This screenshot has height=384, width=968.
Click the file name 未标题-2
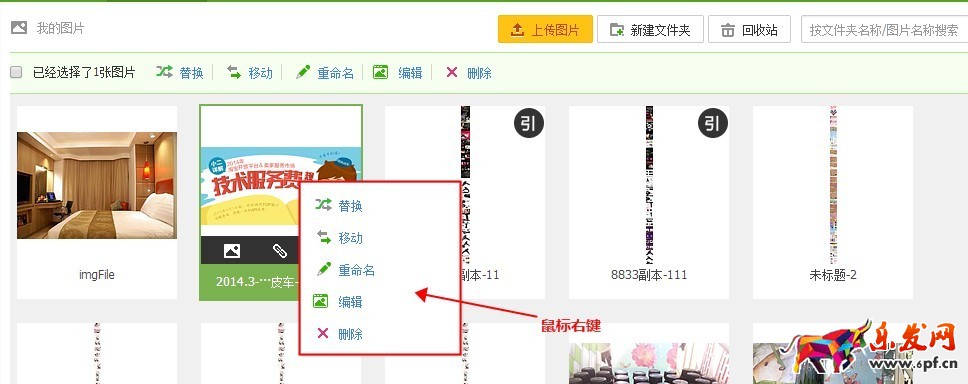[833, 275]
